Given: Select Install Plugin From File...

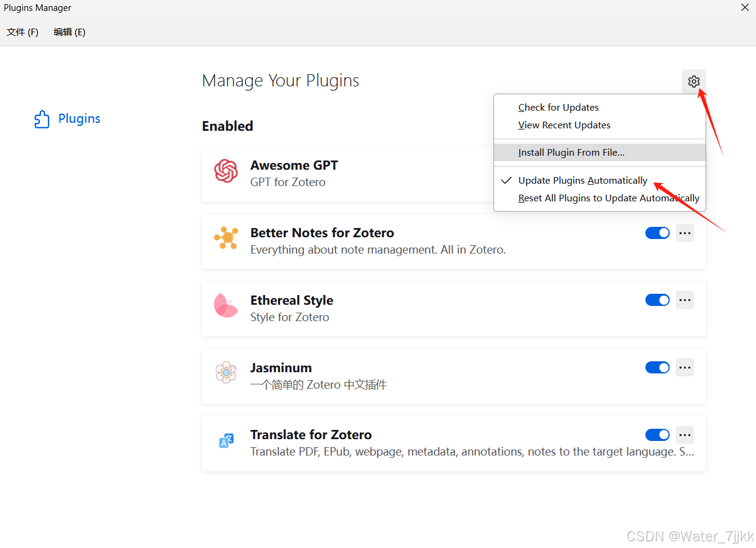Looking at the screenshot, I should [x=600, y=153].
